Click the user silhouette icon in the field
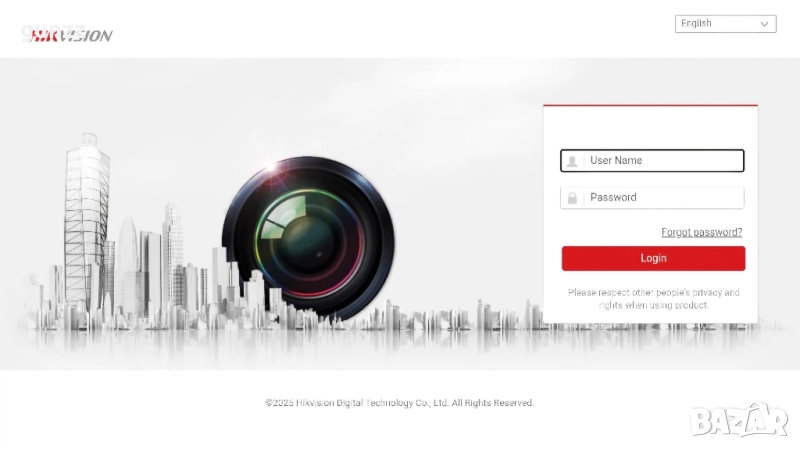The image size is (800, 449). coord(572,161)
